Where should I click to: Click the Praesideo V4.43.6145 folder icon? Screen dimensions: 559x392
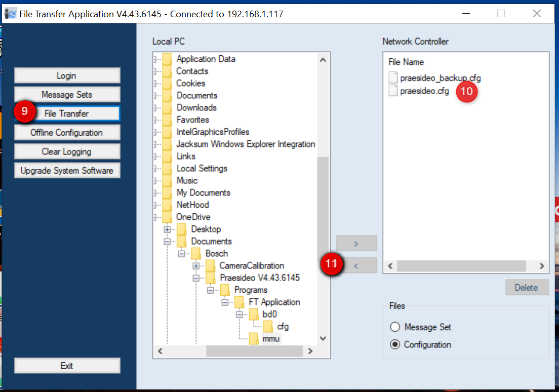(x=210, y=278)
